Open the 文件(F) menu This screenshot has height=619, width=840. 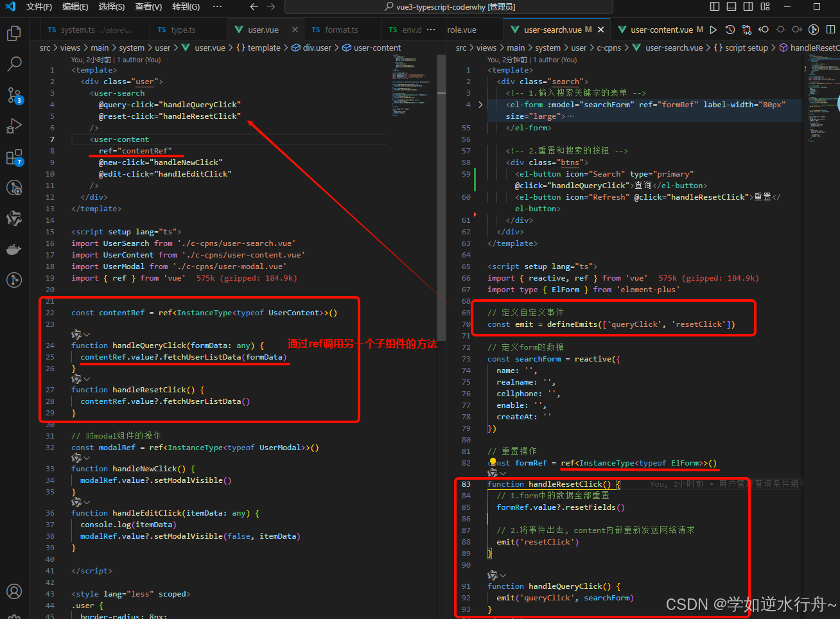[x=39, y=6]
